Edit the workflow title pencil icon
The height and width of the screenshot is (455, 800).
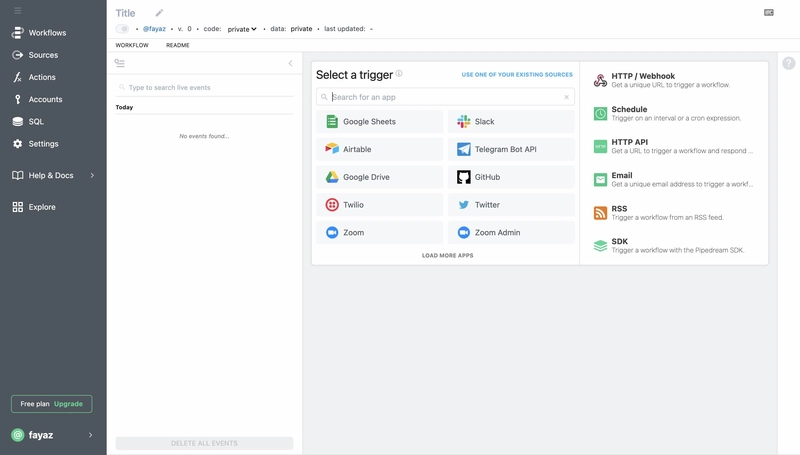click(x=159, y=13)
